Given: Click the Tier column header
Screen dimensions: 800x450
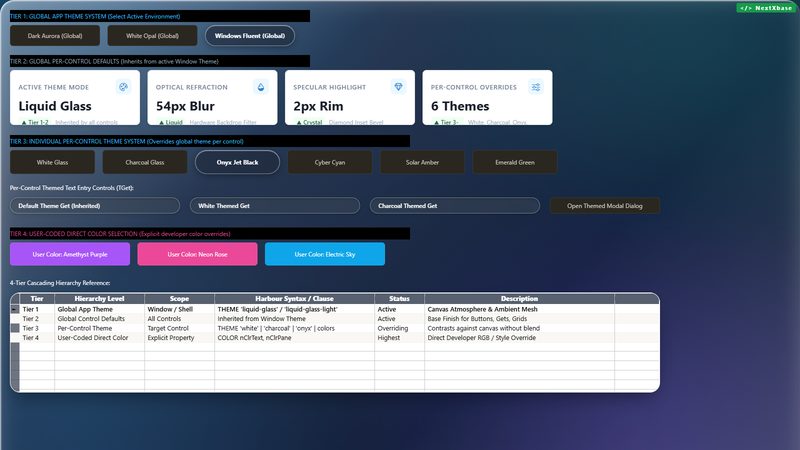Looking at the screenshot, I should click(x=37, y=298).
